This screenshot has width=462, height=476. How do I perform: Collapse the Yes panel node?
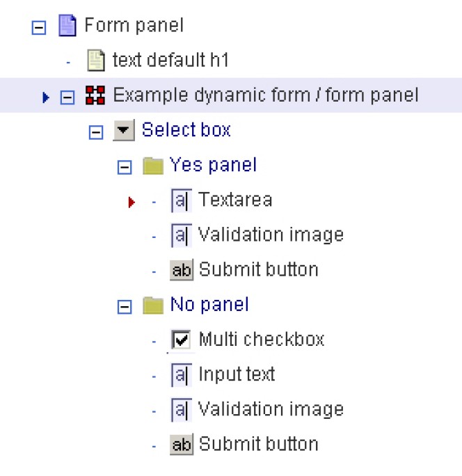125,166
